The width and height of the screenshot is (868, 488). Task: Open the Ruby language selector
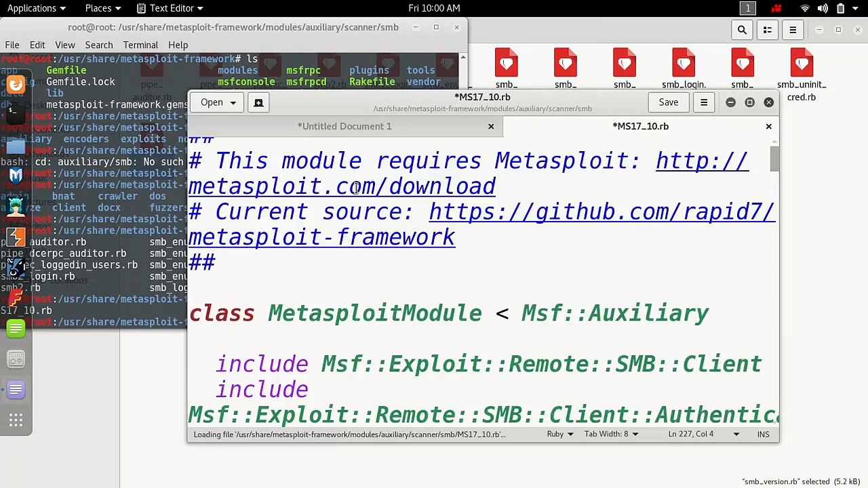coord(560,434)
